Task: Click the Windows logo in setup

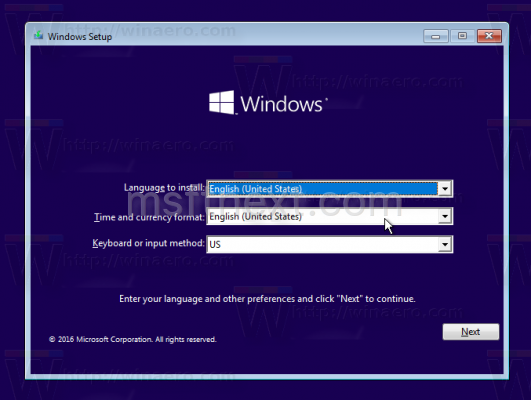Action: [x=268, y=103]
